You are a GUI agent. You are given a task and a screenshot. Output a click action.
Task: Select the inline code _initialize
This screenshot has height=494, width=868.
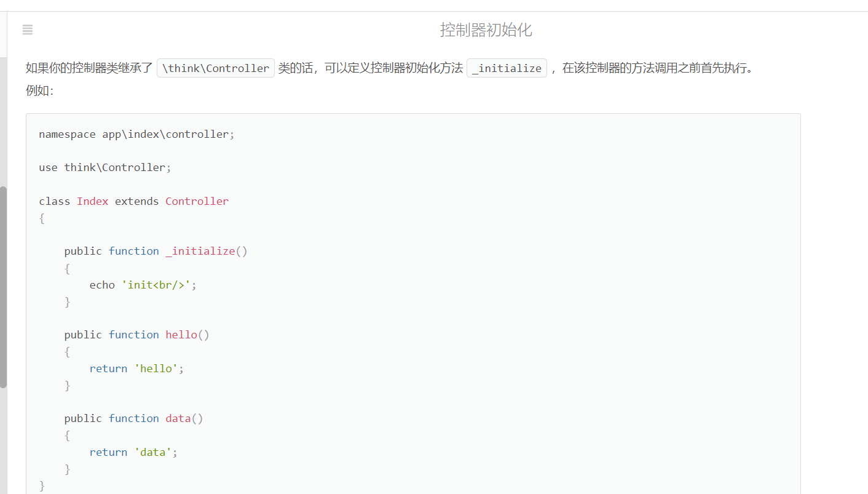pos(507,68)
